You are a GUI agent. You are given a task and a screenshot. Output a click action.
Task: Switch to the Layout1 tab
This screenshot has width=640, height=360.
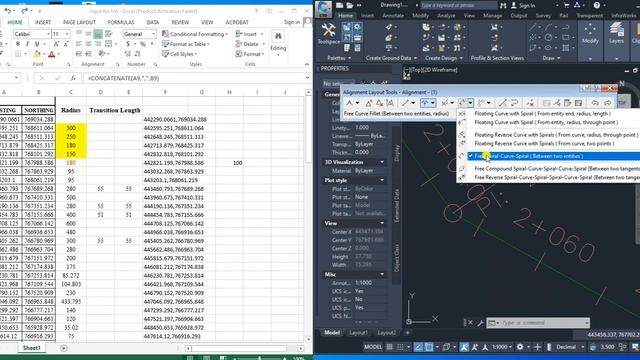(358, 333)
